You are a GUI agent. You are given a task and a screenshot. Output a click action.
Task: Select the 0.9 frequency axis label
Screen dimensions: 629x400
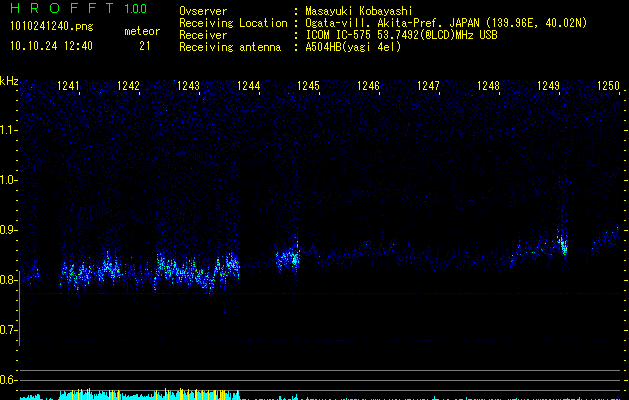coord(9,230)
